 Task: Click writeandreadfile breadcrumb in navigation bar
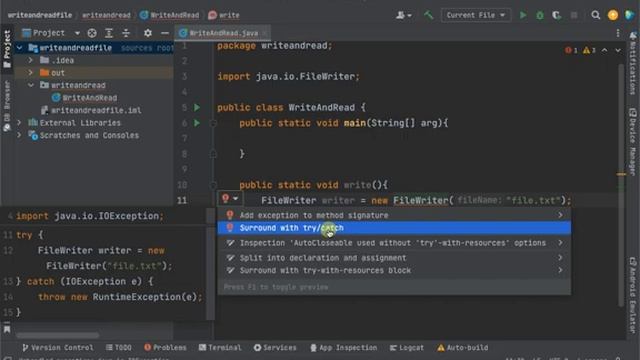coord(40,15)
